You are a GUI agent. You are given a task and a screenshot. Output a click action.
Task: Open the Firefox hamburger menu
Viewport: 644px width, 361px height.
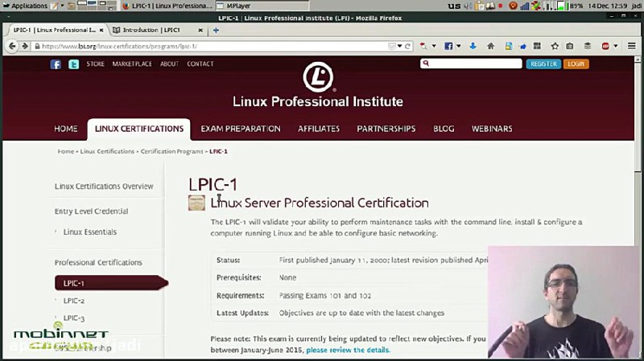[x=632, y=47]
